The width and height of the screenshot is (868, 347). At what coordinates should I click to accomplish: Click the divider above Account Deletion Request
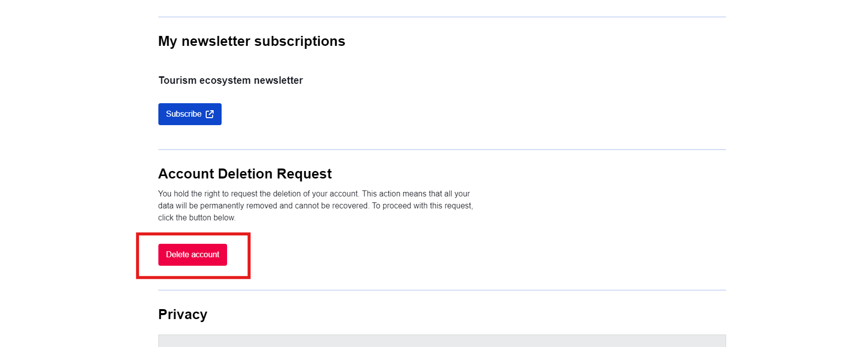pos(442,150)
